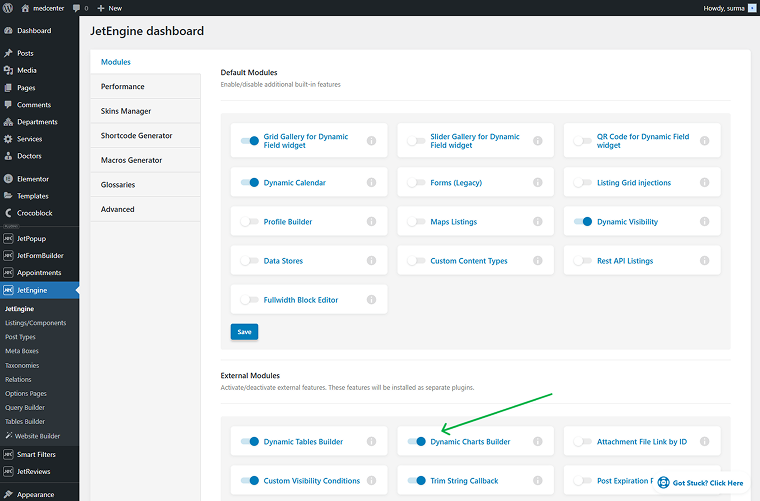The height and width of the screenshot is (501, 760).
Task: Open the Got Stuck? Click Here help
Action: [x=700, y=483]
